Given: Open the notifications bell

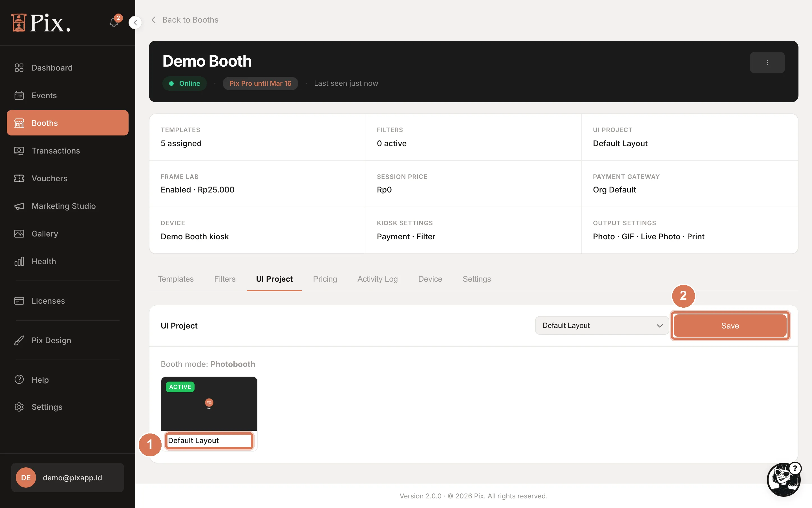Looking at the screenshot, I should point(114,22).
